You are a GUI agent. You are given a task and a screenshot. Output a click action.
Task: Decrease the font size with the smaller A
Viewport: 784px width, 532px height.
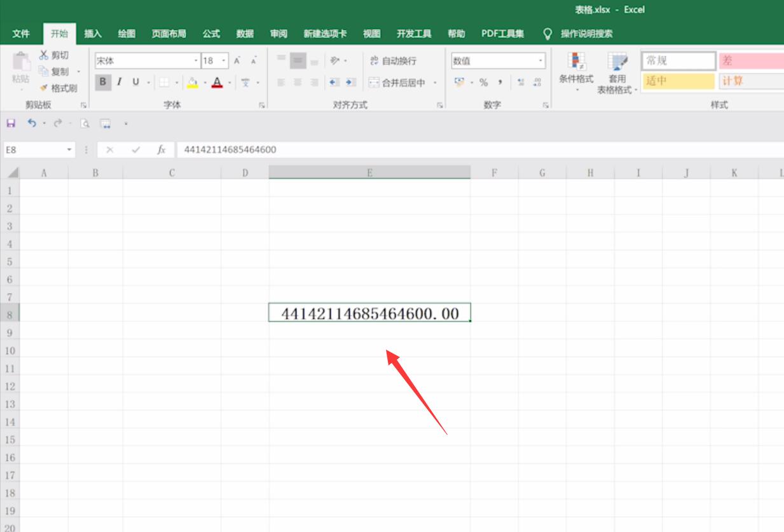click(254, 61)
